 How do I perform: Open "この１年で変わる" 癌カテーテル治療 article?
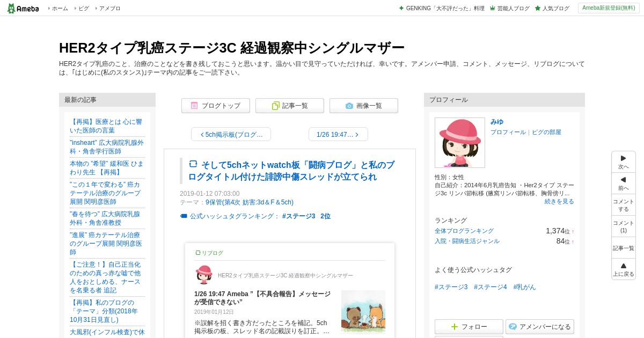105,193
